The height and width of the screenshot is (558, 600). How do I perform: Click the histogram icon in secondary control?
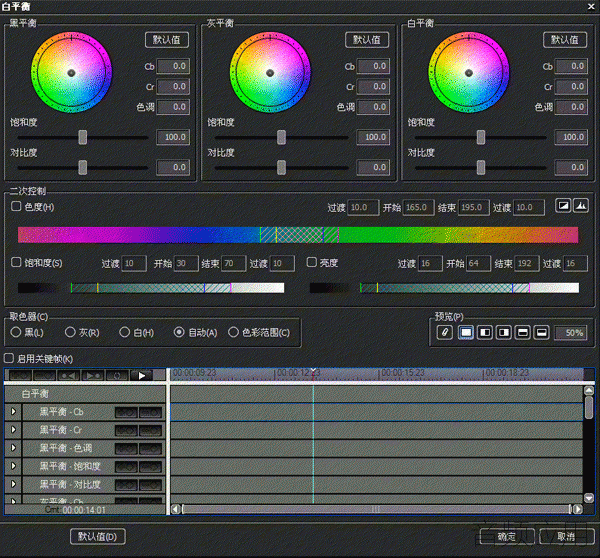[581, 206]
